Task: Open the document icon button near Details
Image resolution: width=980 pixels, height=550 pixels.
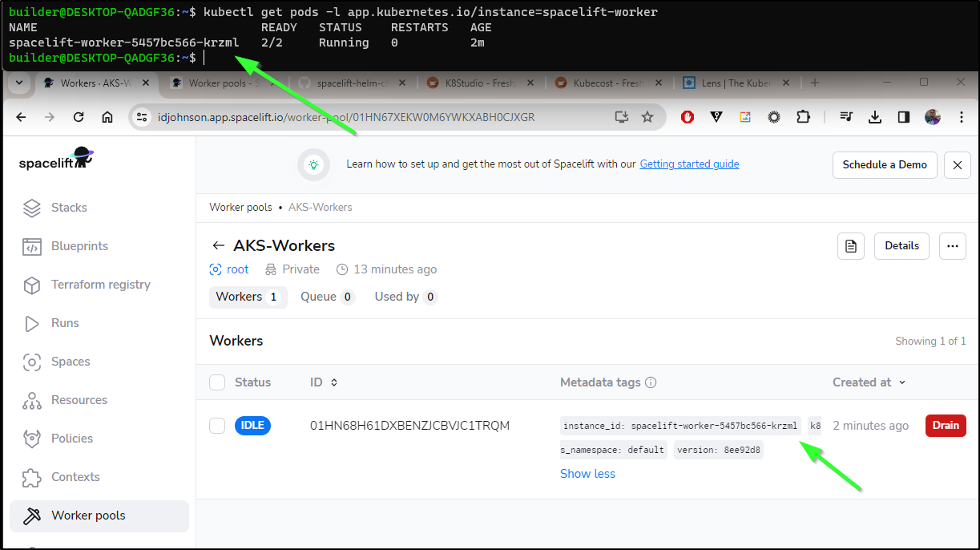Action: click(851, 246)
